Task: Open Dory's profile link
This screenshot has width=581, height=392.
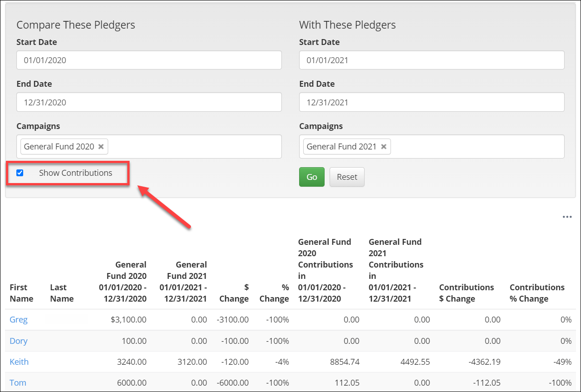Action: pos(19,341)
